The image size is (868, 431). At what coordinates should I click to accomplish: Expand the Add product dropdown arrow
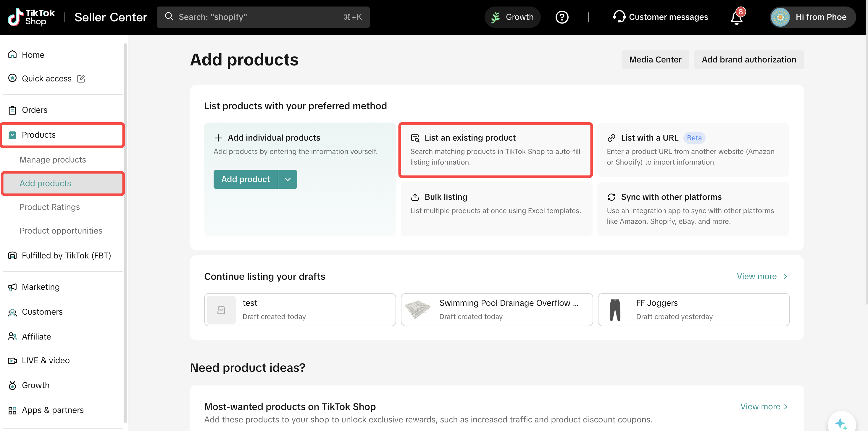[288, 179]
